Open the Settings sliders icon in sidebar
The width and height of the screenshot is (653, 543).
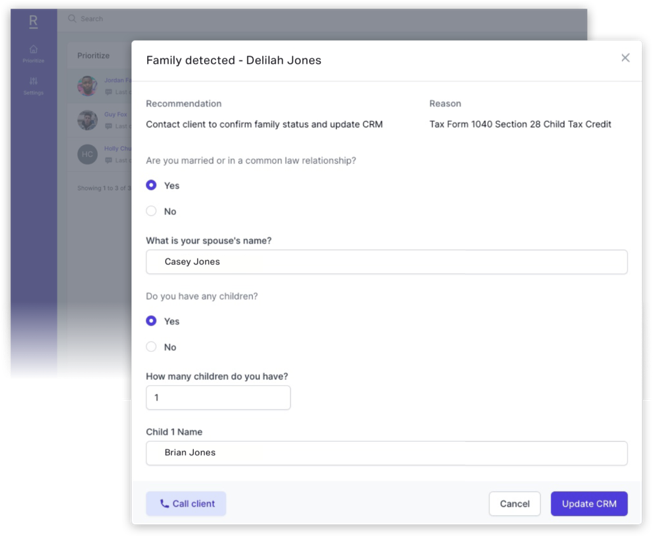coord(33,81)
